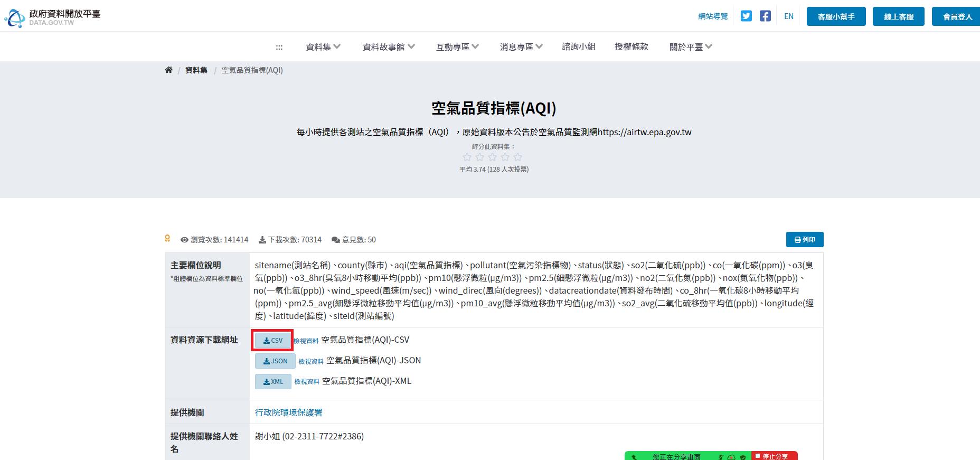Open the Twitter share icon
This screenshot has height=460, width=980.
tap(746, 16)
